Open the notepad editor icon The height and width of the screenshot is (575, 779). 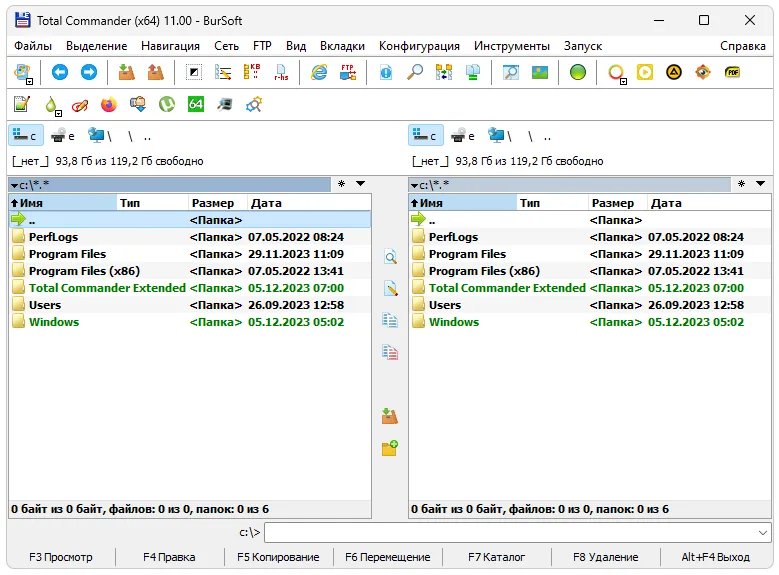pyautogui.click(x=21, y=104)
